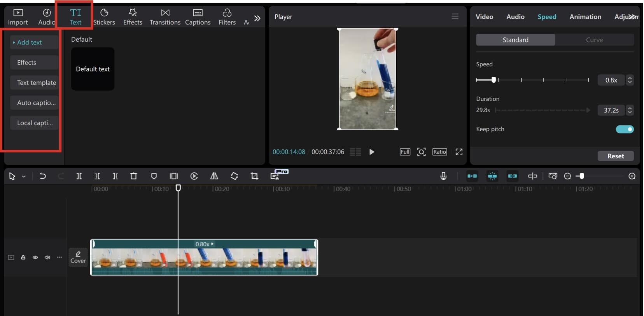Open the Audio media tab

46,18
